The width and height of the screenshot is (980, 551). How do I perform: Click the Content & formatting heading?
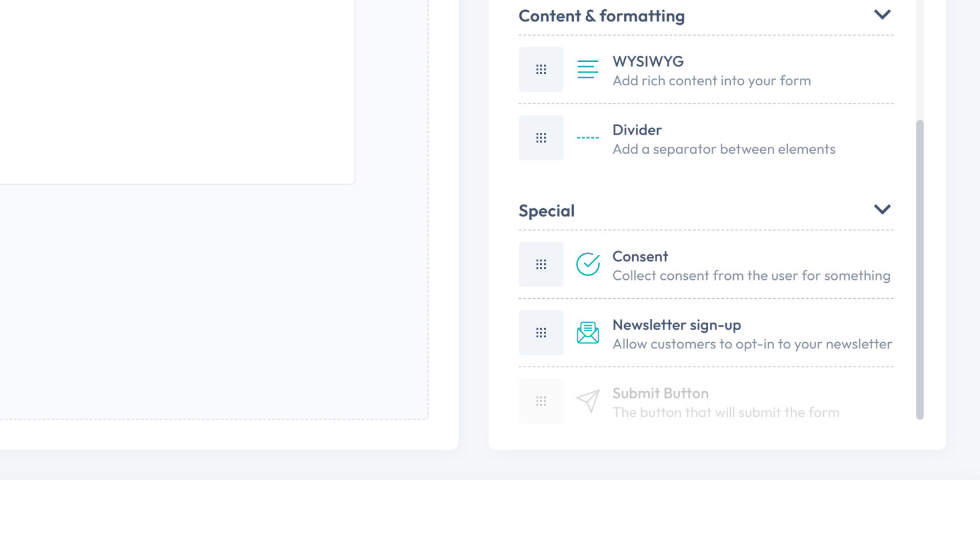601,16
